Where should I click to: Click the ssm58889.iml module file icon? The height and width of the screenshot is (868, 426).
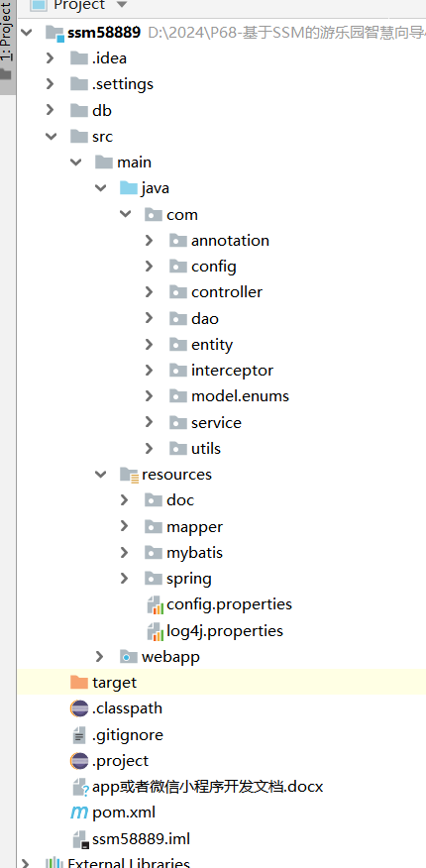(x=81, y=839)
